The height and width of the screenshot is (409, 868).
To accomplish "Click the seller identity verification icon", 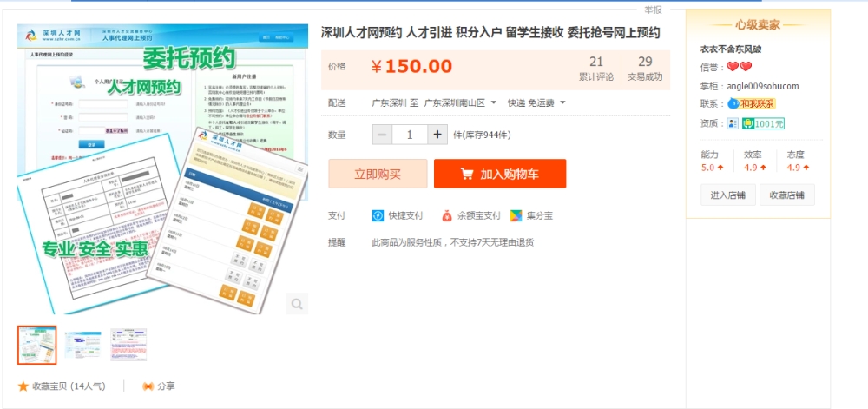I will (733, 123).
